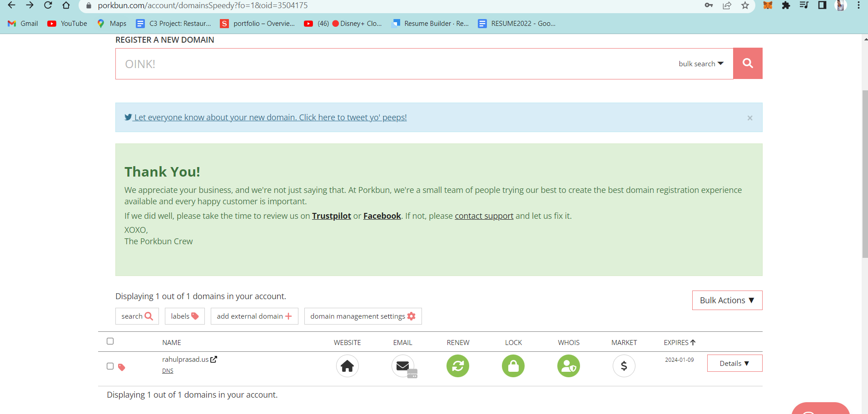The width and height of the screenshot is (868, 414).
Task: Click the red label tag icon for rahulprasad.us
Action: tap(121, 367)
